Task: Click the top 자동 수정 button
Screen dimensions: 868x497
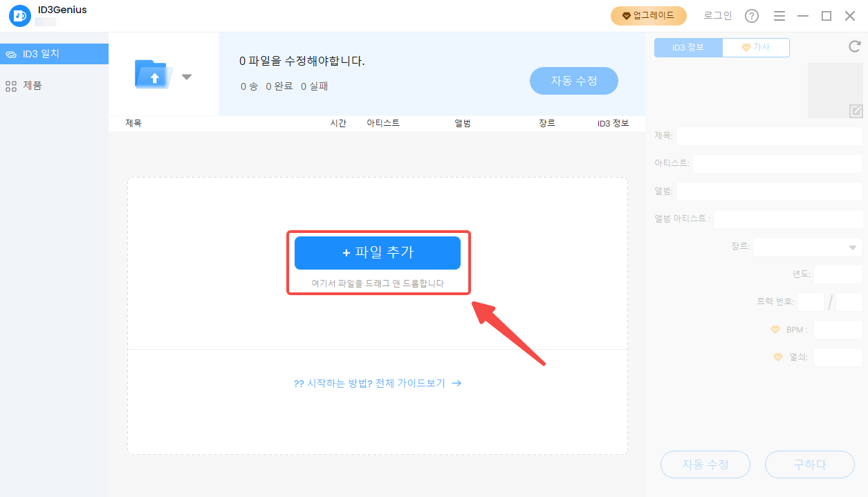Action: tap(574, 81)
